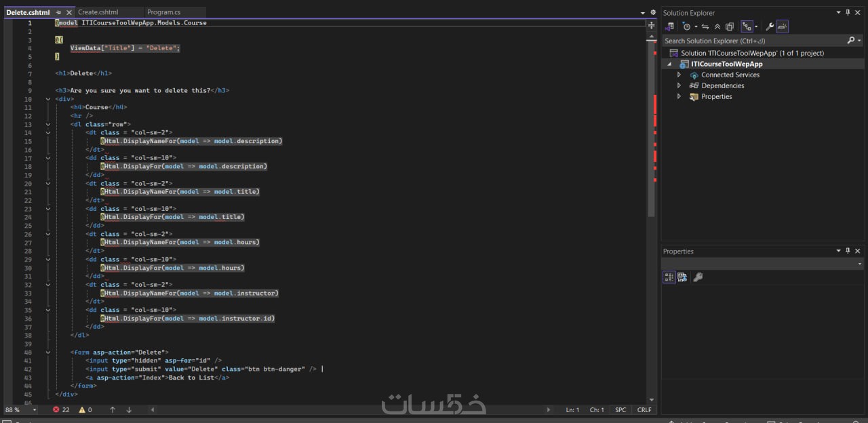Viewport: 868px width, 423px height.
Task: Open document tab settings gear icon
Action: click(652, 12)
